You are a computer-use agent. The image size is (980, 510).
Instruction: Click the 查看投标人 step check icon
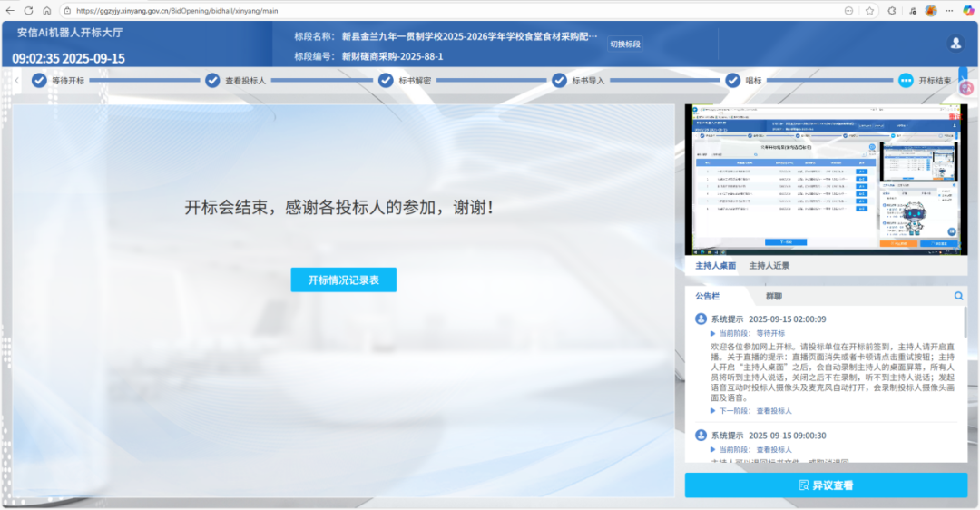[x=212, y=81]
